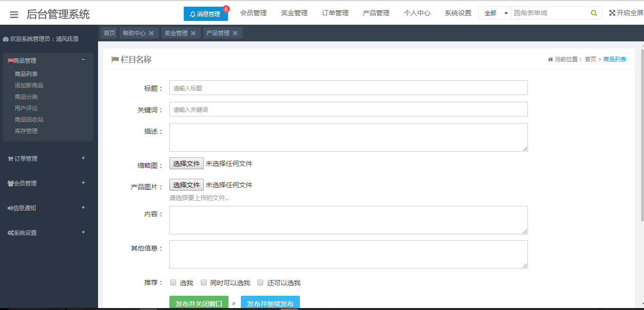Viewport: 644px width, 310px height.
Task: Collapse the 商品管理 sidebar section
Action: tap(83, 59)
